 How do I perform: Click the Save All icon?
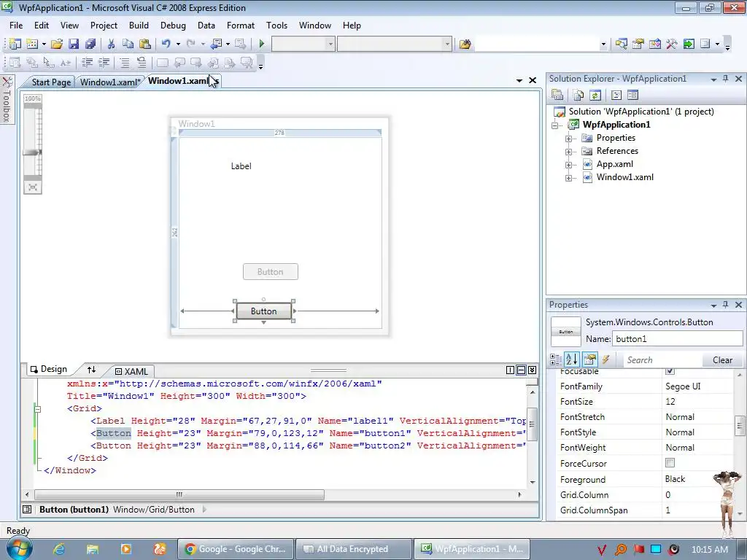point(90,44)
